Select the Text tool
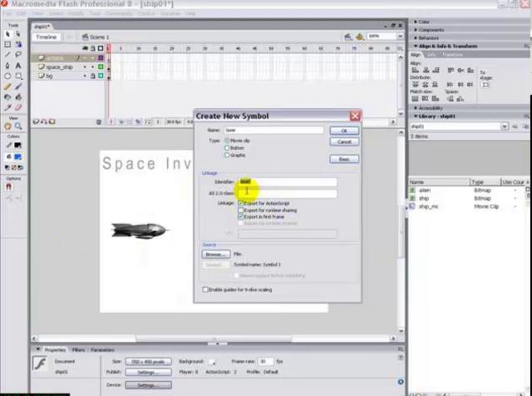 click(18, 65)
